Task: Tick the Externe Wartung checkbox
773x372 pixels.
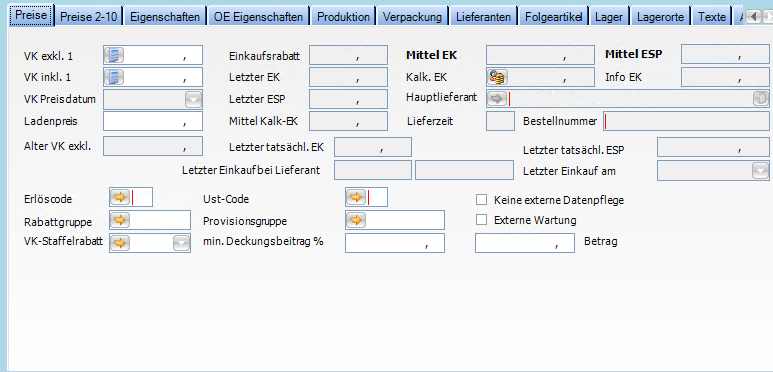Action: tap(481, 220)
